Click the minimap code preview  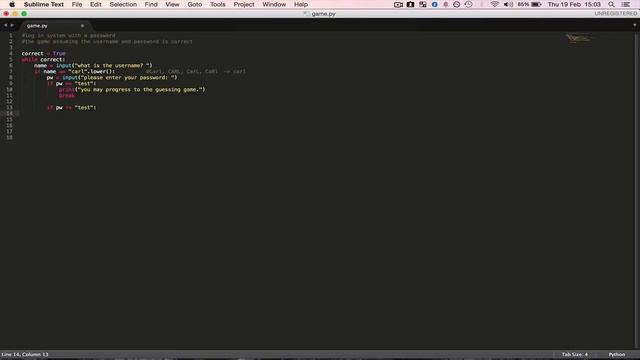[x=579, y=38]
